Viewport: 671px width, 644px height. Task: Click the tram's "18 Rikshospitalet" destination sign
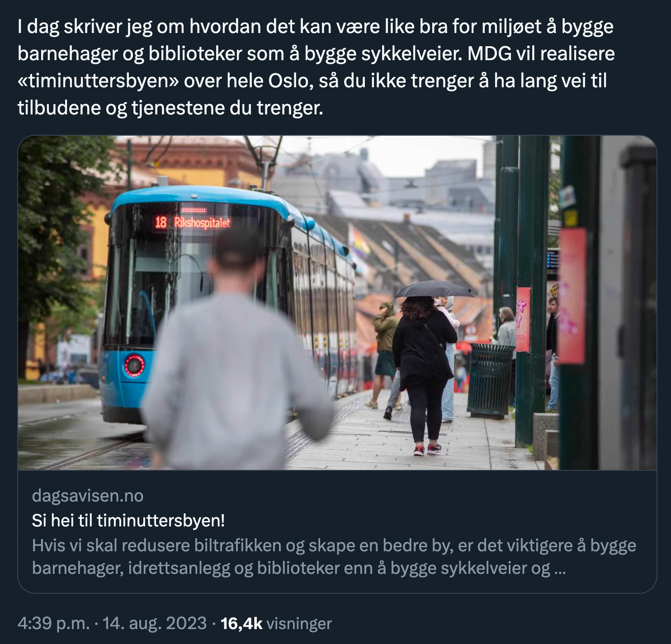[x=193, y=222]
